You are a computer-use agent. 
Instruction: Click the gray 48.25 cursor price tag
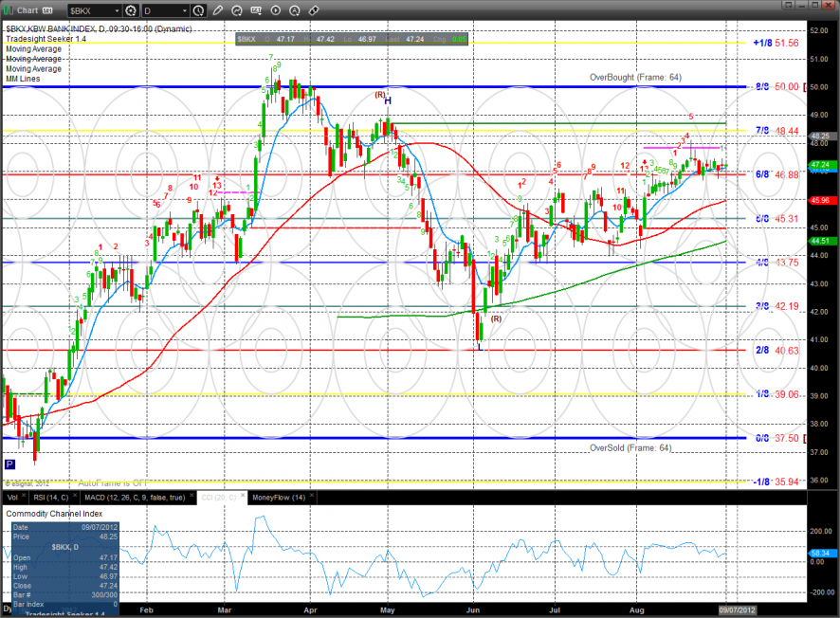pyautogui.click(x=821, y=136)
